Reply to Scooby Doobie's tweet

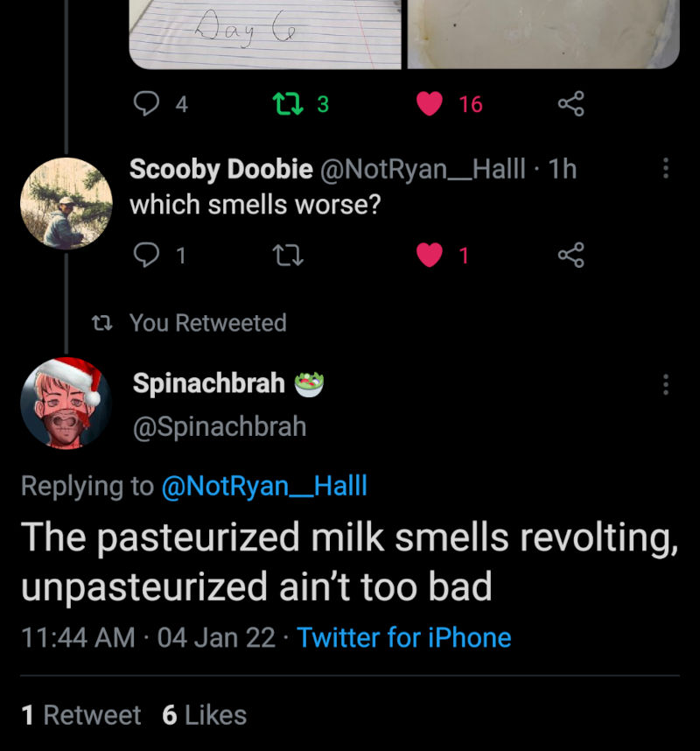(143, 255)
